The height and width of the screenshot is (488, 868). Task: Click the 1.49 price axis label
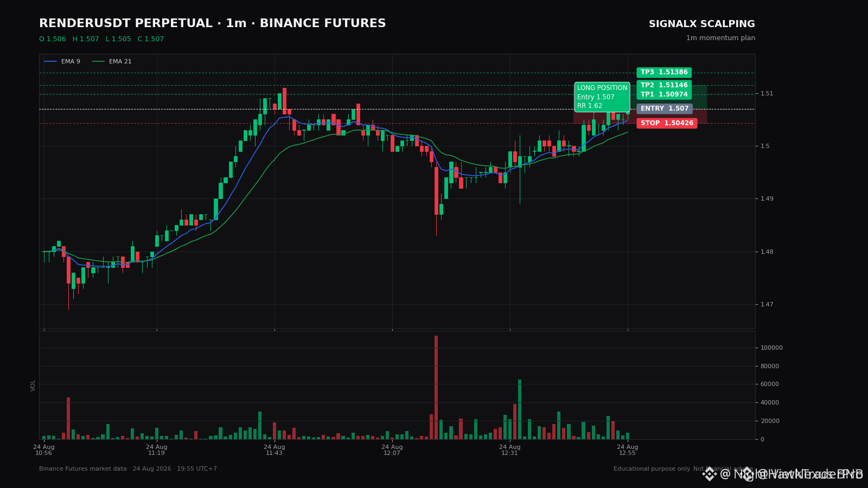point(767,199)
